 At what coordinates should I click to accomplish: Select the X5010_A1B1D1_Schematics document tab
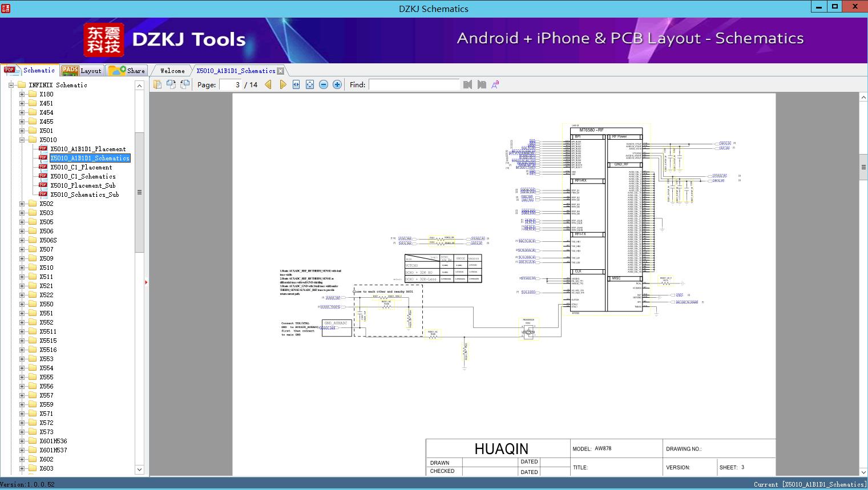[x=236, y=71]
